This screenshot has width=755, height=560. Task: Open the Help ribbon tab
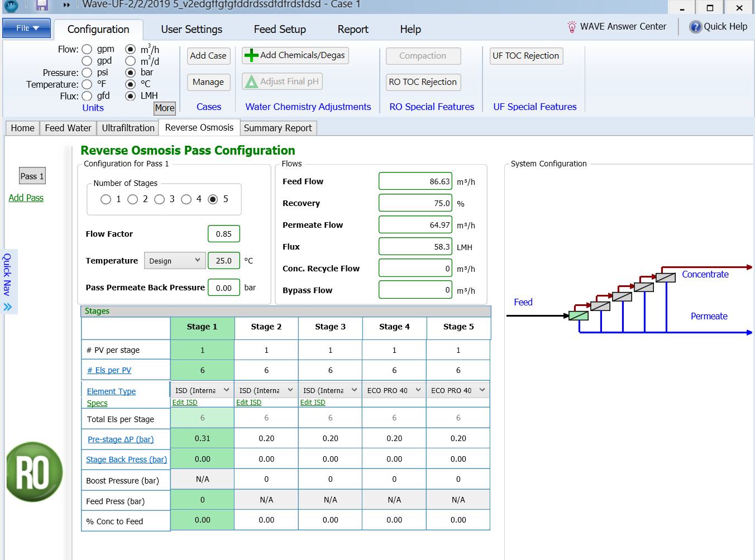(410, 30)
